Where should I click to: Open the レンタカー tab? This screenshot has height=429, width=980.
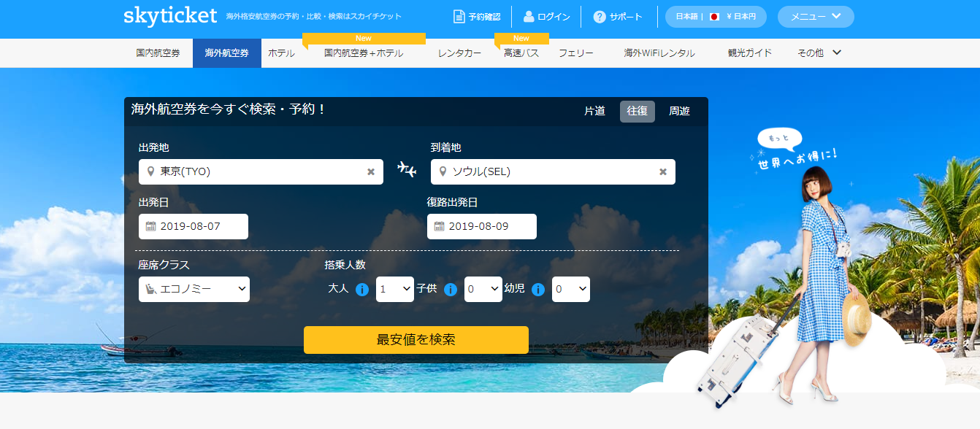click(459, 53)
